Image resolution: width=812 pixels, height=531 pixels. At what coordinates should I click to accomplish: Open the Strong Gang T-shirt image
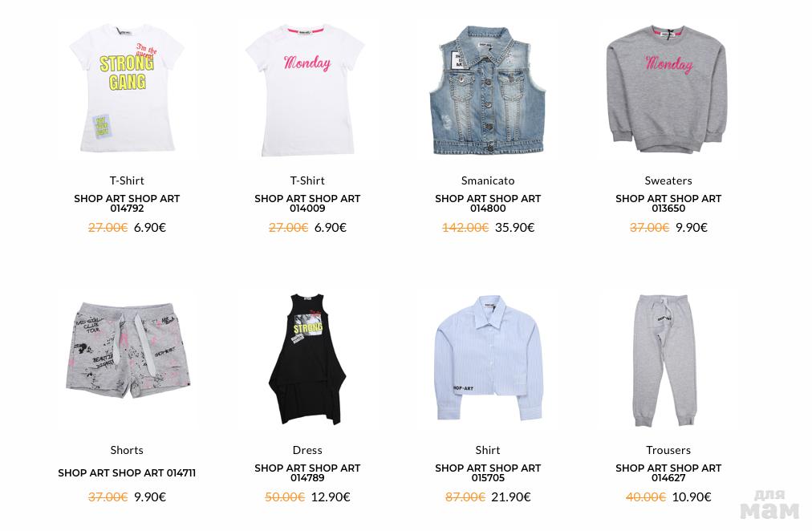point(127,88)
